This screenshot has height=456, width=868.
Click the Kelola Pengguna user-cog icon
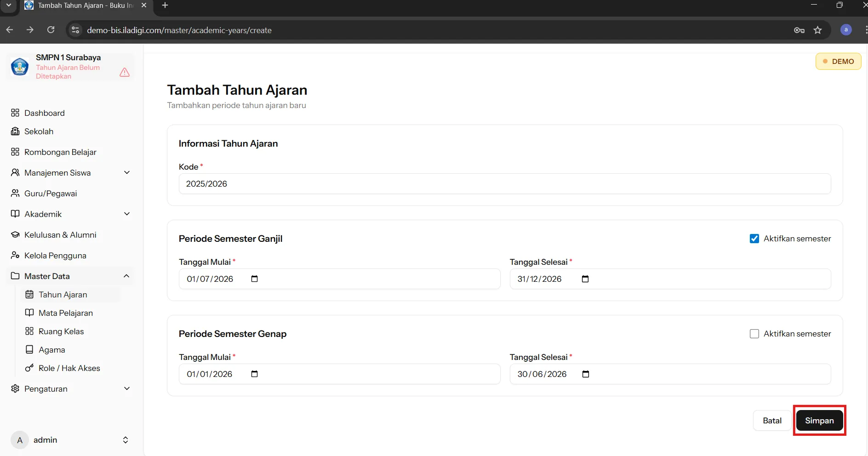[x=15, y=255]
